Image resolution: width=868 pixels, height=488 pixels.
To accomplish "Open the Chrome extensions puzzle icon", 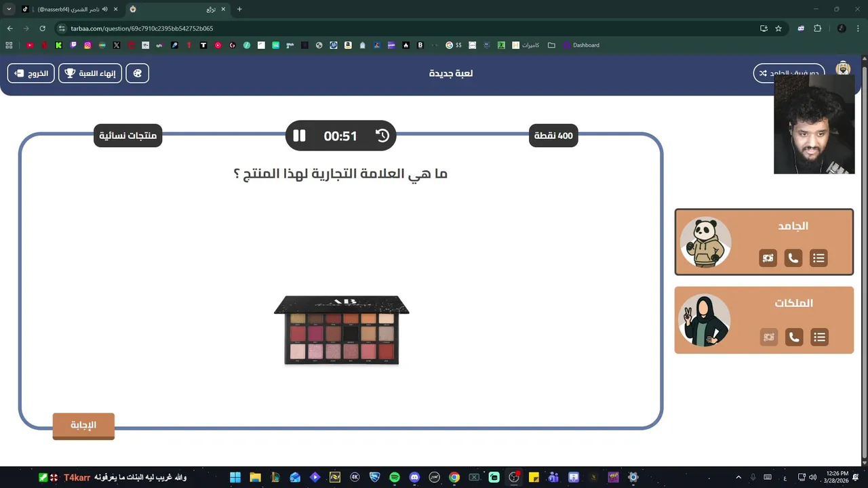I will tap(817, 28).
